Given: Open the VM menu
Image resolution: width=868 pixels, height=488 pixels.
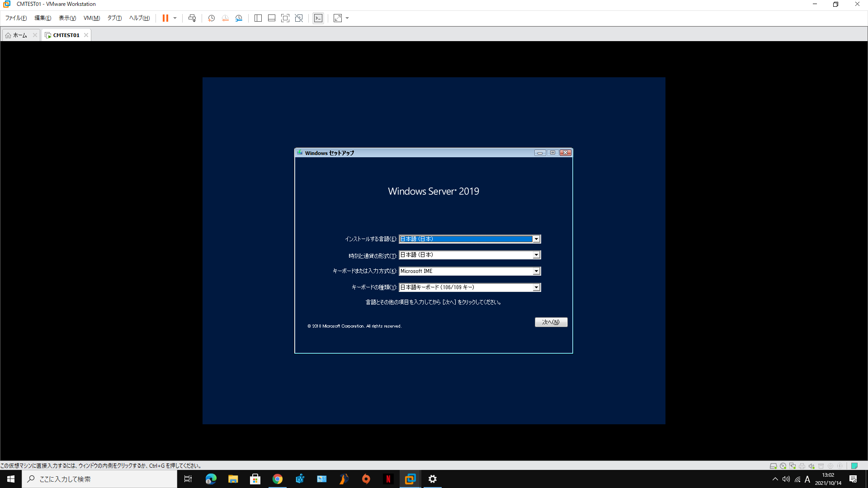Looking at the screenshot, I should pos(91,18).
